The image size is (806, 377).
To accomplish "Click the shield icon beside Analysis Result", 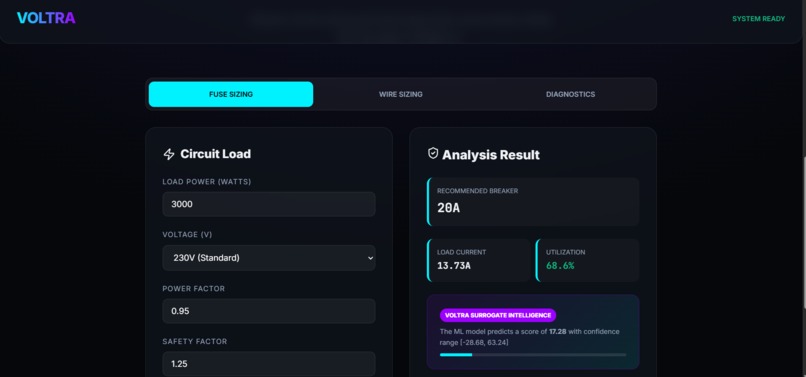I will coord(433,153).
